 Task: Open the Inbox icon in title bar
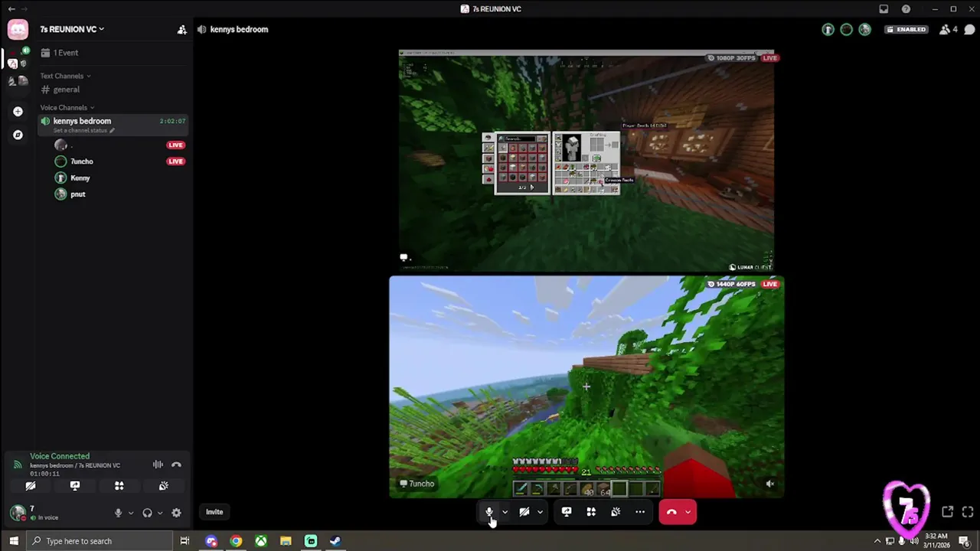tap(884, 9)
